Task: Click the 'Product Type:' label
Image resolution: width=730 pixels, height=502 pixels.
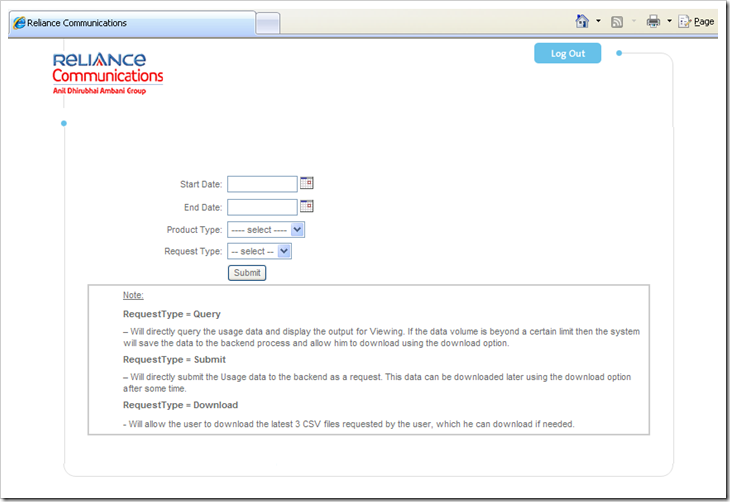Action: [195, 230]
